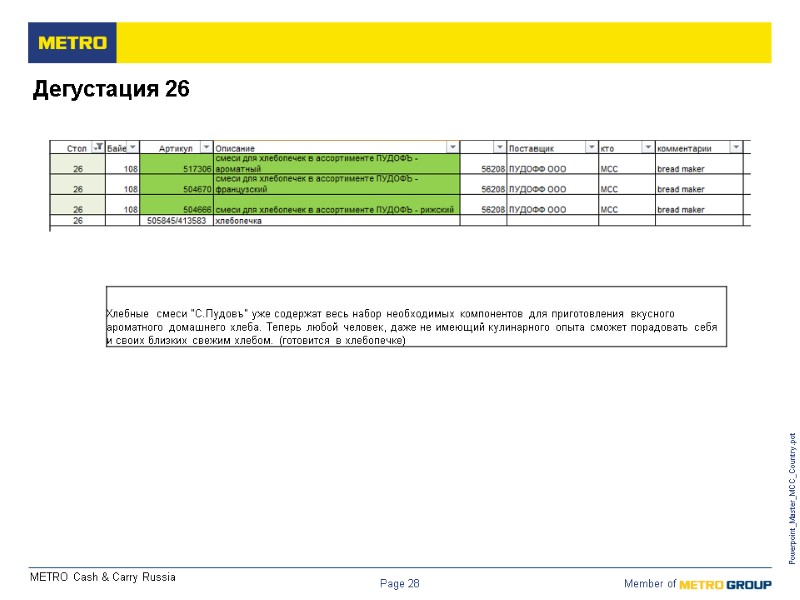This screenshot has height=600, width=800.
Task: Open the Описание column filter dropdown
Action: point(453,147)
